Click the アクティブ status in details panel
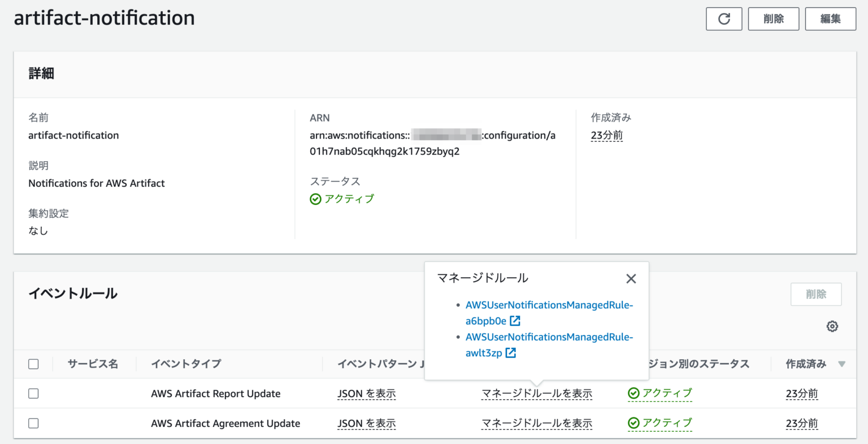 (342, 199)
